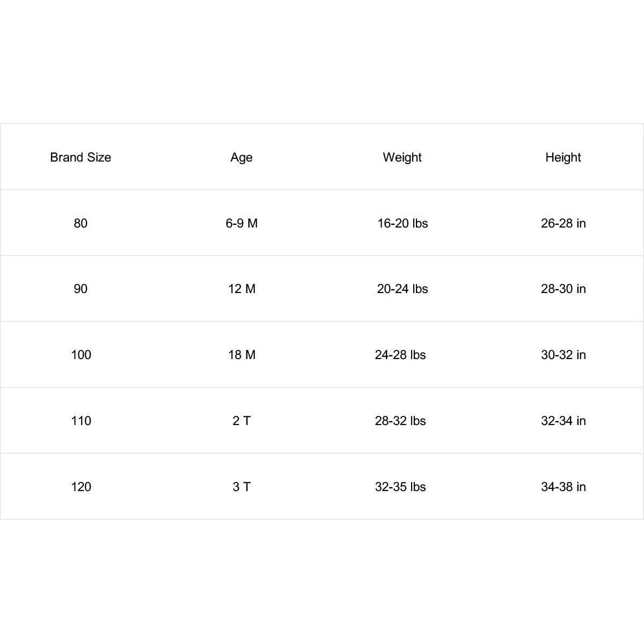Image resolution: width=644 pixels, height=644 pixels.
Task: Click the 26-28 in height cell
Action: 563,223
